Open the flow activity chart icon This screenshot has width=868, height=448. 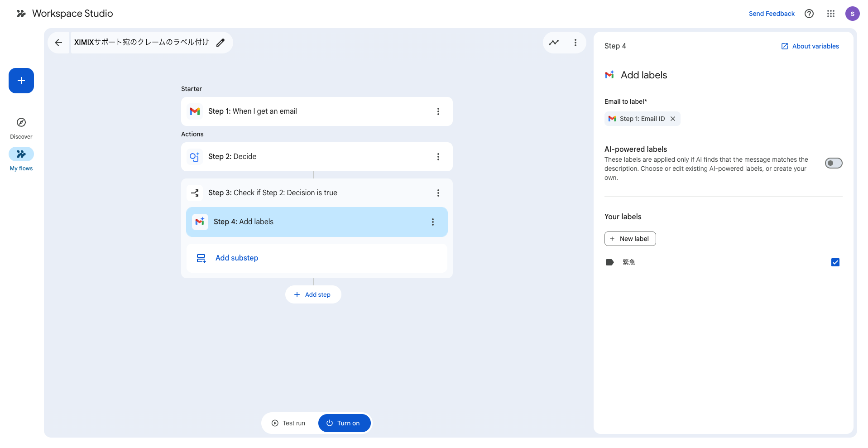pos(554,43)
